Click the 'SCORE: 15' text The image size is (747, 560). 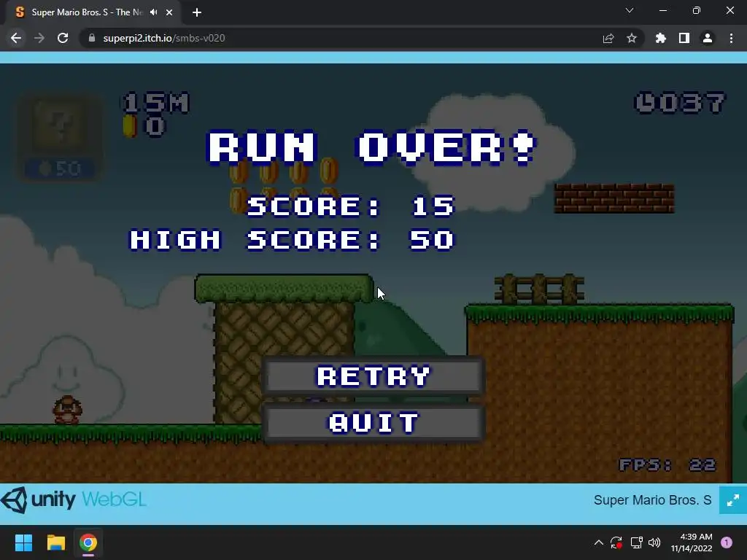[351, 206]
